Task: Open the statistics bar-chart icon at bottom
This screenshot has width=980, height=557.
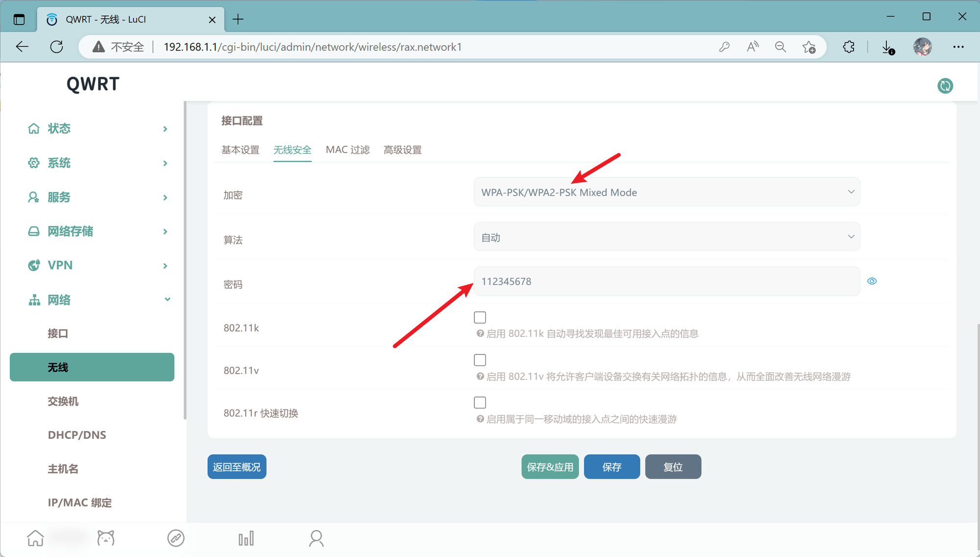Action: pos(245,538)
